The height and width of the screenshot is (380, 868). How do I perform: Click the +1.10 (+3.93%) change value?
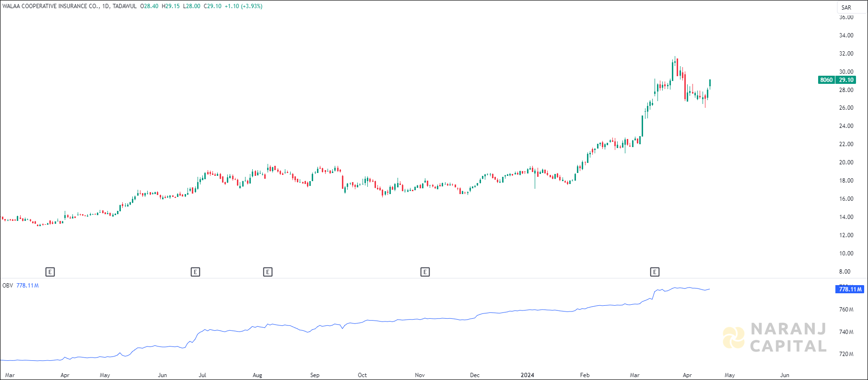click(244, 6)
